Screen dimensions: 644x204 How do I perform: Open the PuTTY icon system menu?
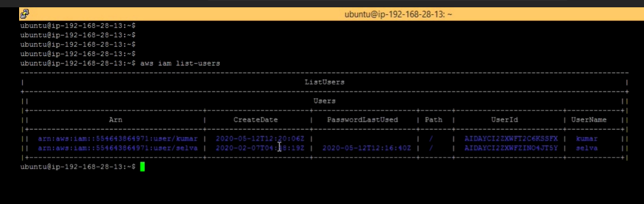tap(25, 15)
